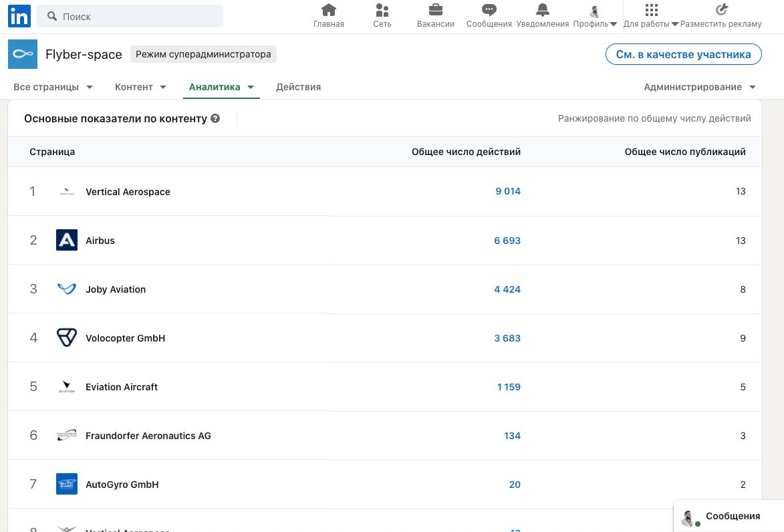Click the Airbus page name
Screen dimensions: 784x532
pyautogui.click(x=100, y=241)
